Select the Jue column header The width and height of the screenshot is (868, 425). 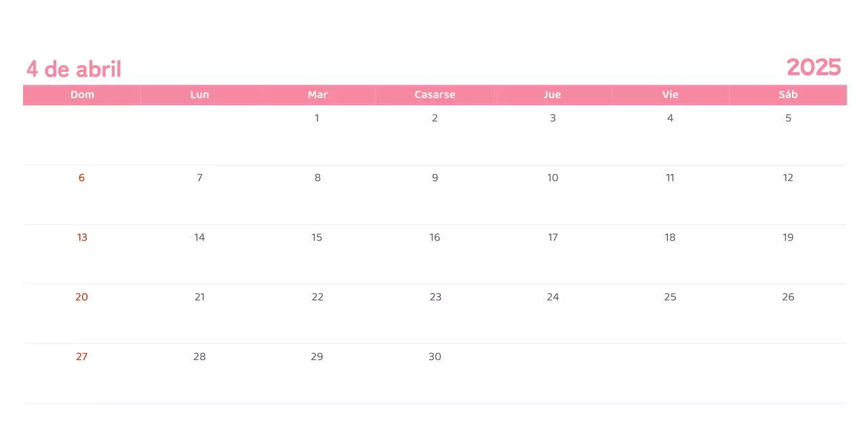(x=552, y=95)
